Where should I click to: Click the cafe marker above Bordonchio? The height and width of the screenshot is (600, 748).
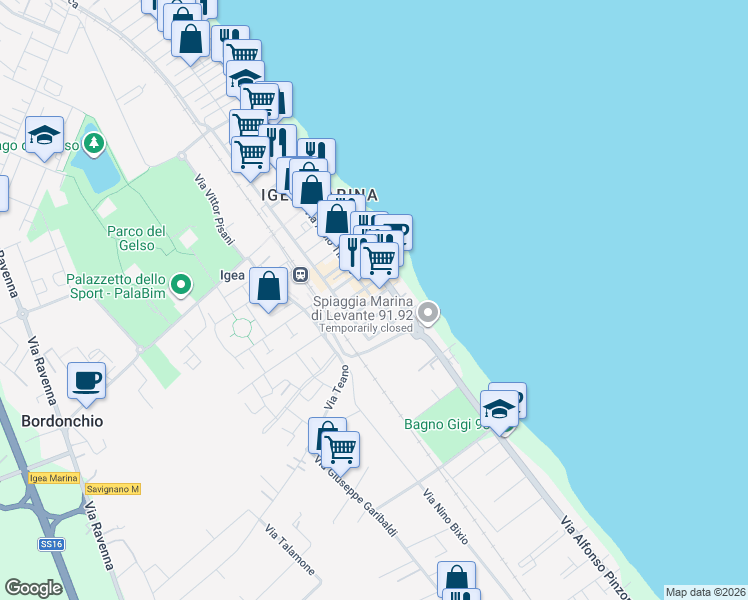pos(86,382)
